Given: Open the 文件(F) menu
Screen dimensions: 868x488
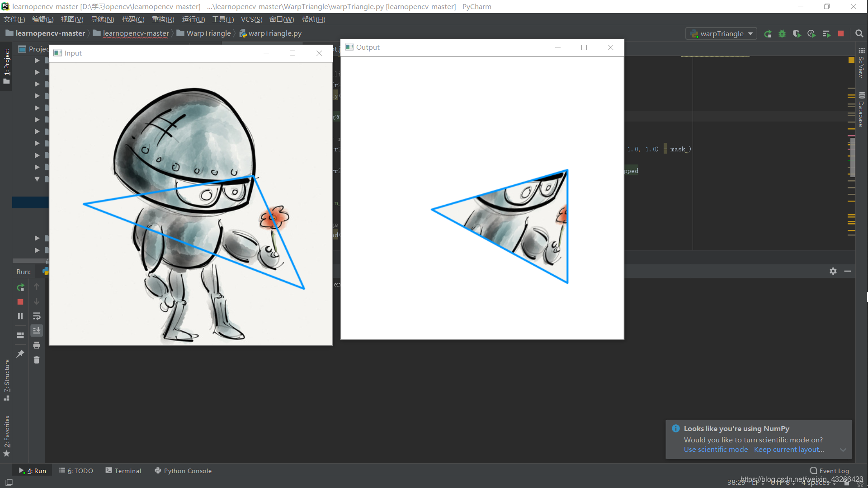Looking at the screenshot, I should [14, 19].
